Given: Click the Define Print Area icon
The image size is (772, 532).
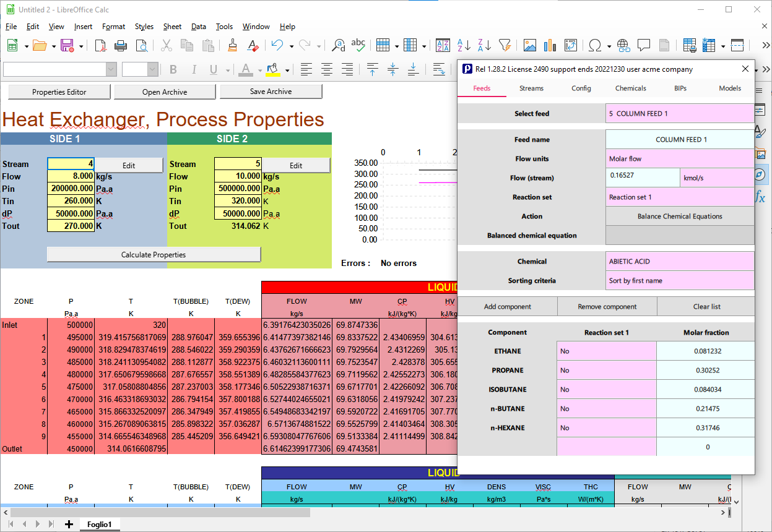Looking at the screenshot, I should point(690,45).
